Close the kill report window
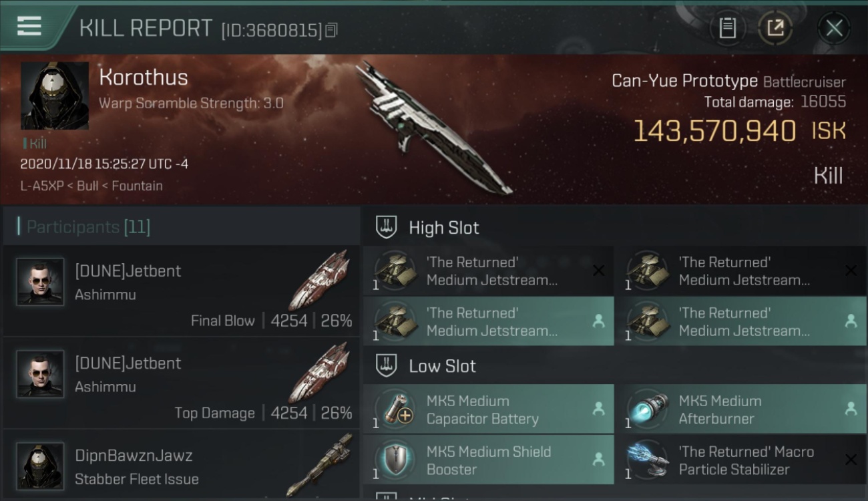This screenshot has height=501, width=868. click(x=834, y=28)
